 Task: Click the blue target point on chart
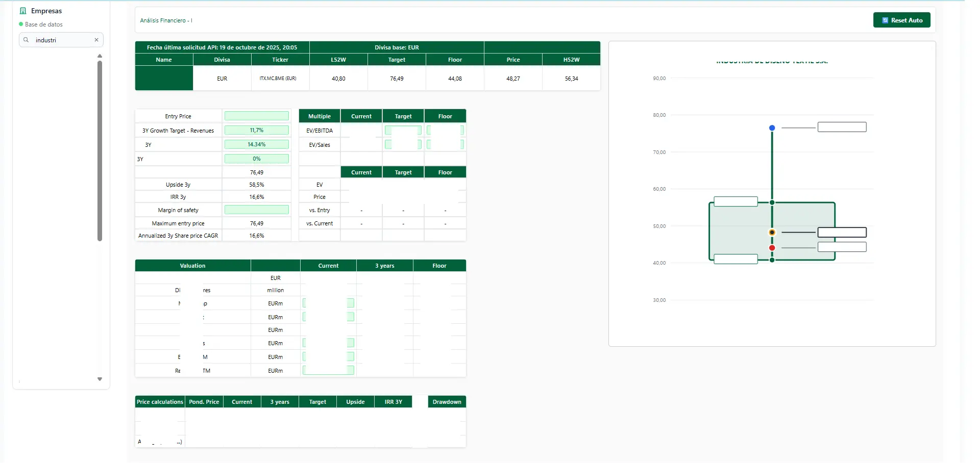tap(772, 128)
